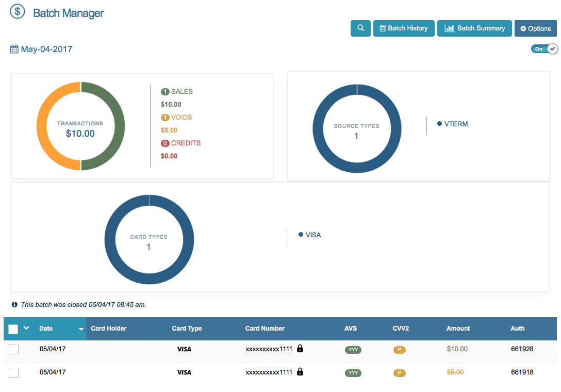Click the strikethrough $5.00 voided amount
The image size is (561, 392).
tap(455, 372)
